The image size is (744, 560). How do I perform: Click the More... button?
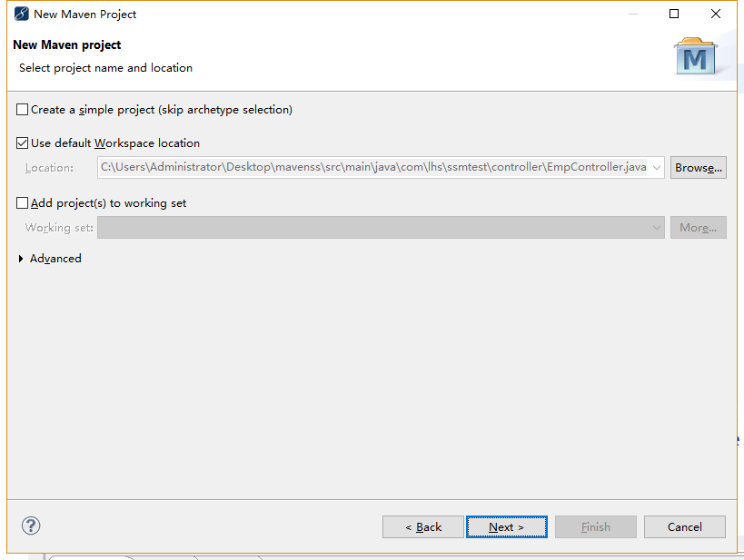[x=698, y=228]
